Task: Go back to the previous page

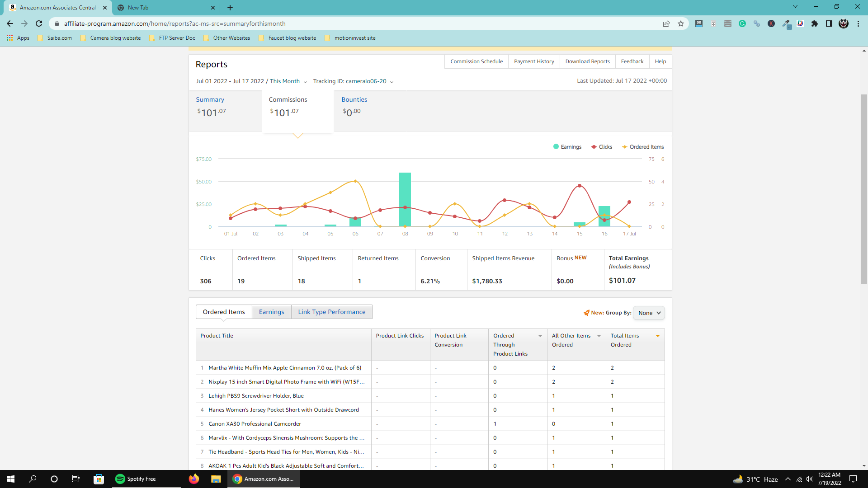Action: (x=10, y=23)
